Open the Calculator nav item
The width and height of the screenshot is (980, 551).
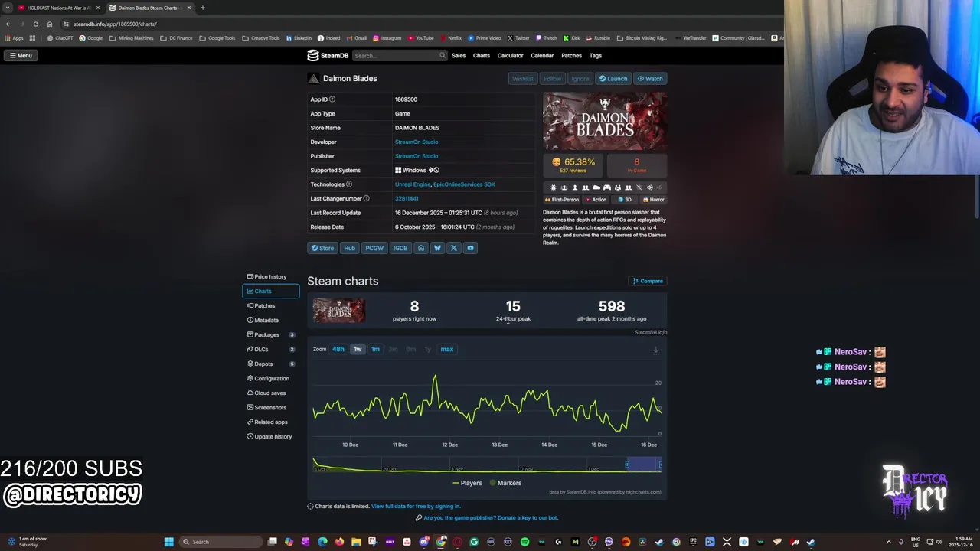click(511, 55)
